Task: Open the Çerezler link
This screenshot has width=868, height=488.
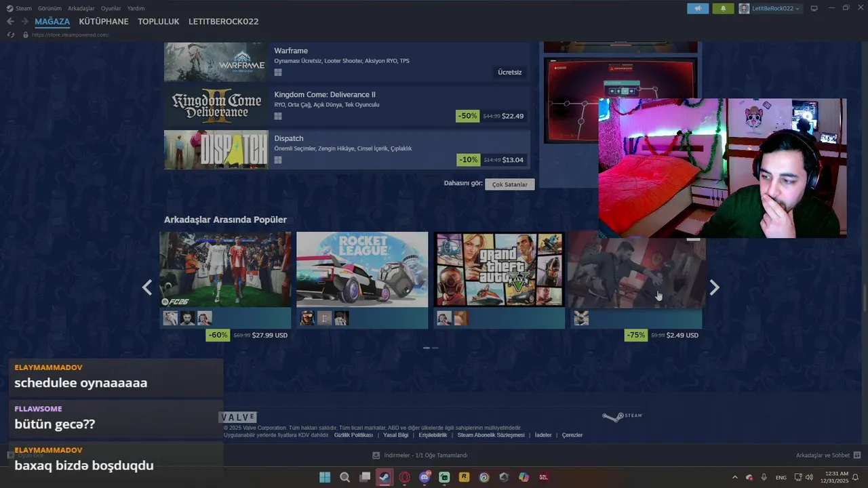Action: coord(572,435)
